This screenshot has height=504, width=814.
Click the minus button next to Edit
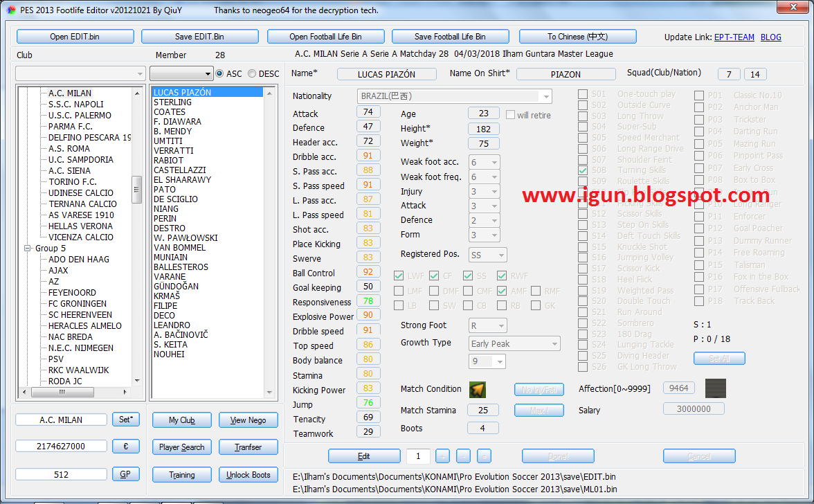pos(463,456)
